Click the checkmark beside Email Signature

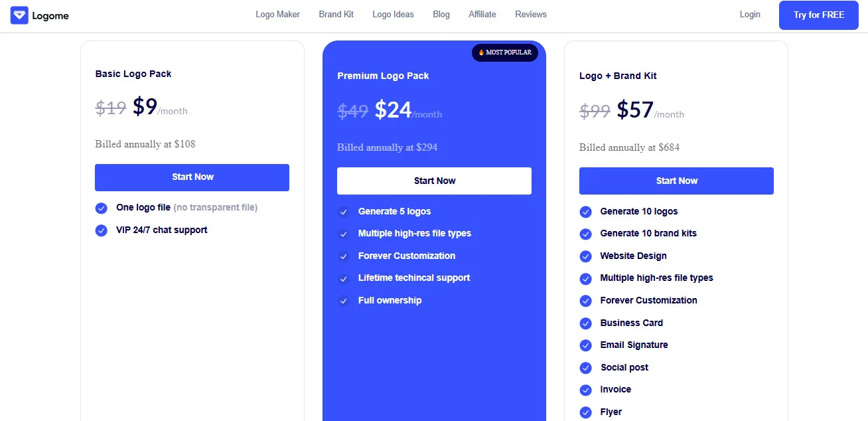click(x=586, y=345)
